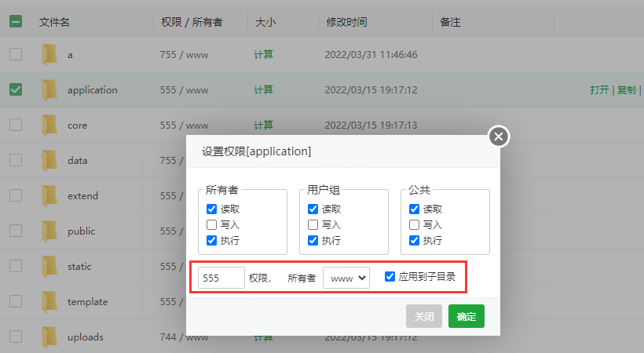This screenshot has height=353, width=644.
Task: Open the owner www dropdown
Action: tap(346, 277)
